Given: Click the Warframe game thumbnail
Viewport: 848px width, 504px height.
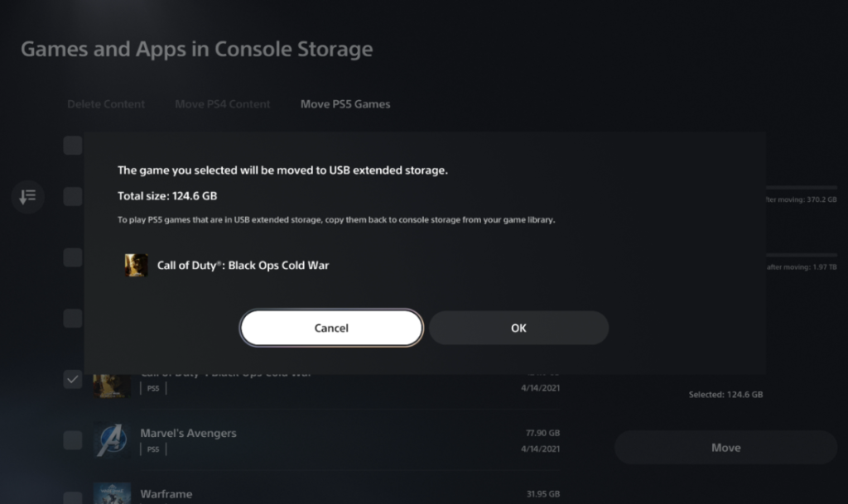Looking at the screenshot, I should [112, 493].
